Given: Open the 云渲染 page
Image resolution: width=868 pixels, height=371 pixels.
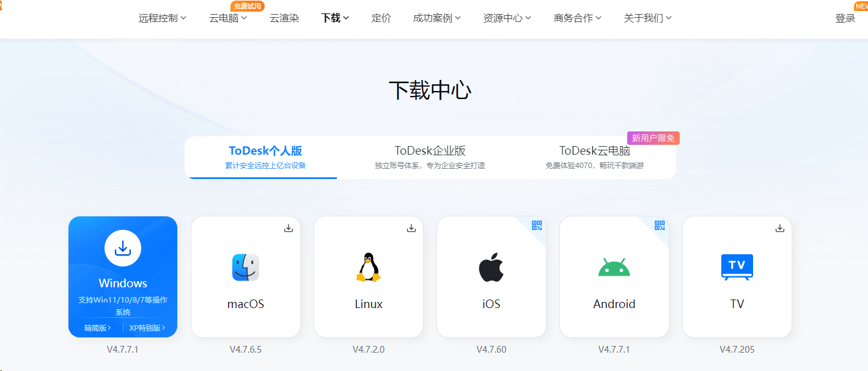Looking at the screenshot, I should pyautogui.click(x=284, y=18).
